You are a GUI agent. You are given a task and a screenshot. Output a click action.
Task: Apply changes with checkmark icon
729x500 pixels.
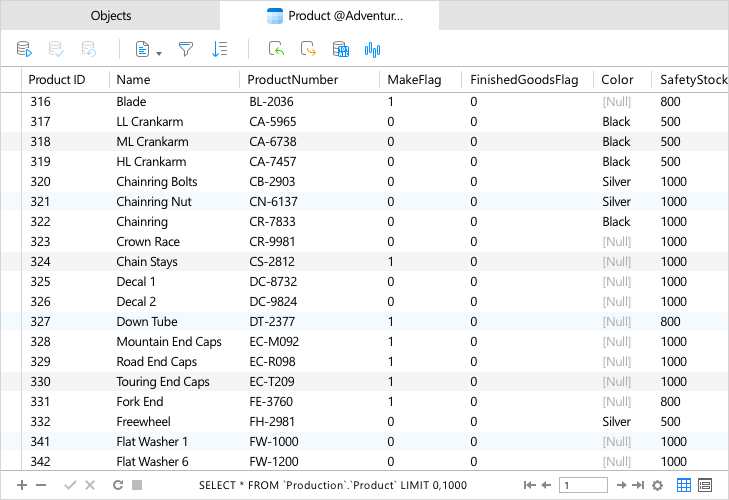tap(70, 485)
